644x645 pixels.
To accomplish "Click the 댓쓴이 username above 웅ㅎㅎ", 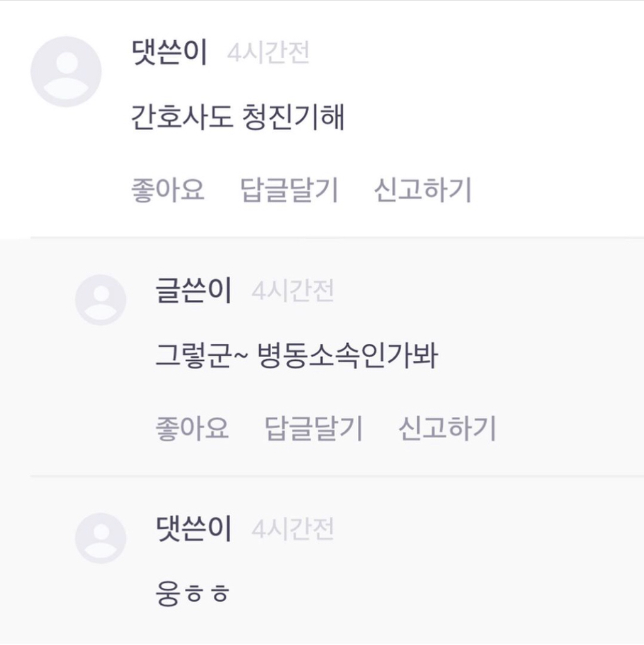I will click(x=193, y=529).
